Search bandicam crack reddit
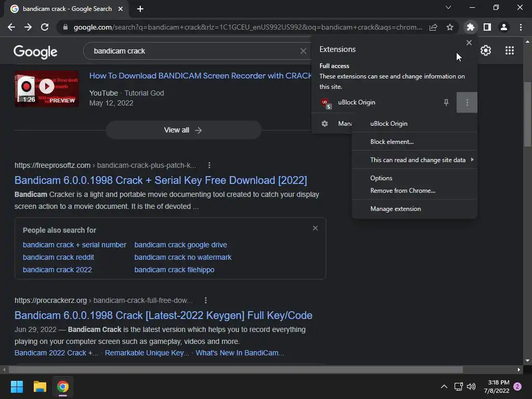 58,257
